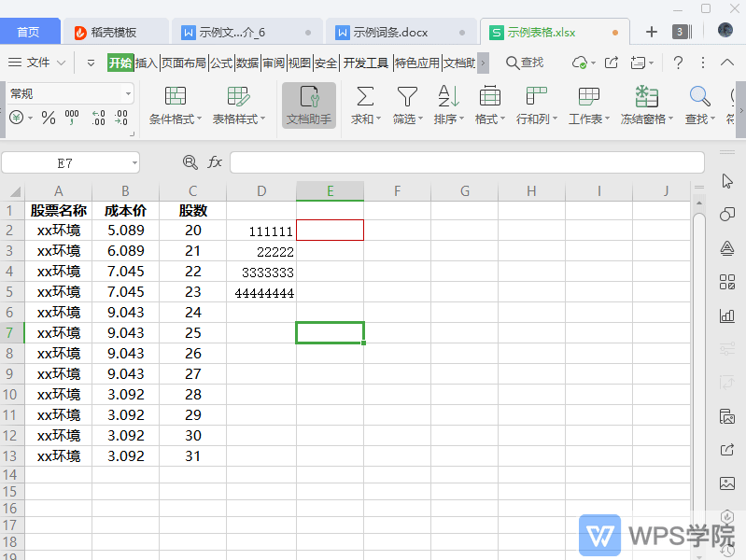This screenshot has height=560, width=746.
Task: Switch to the 插入 ribbon tab
Action: pyautogui.click(x=147, y=63)
